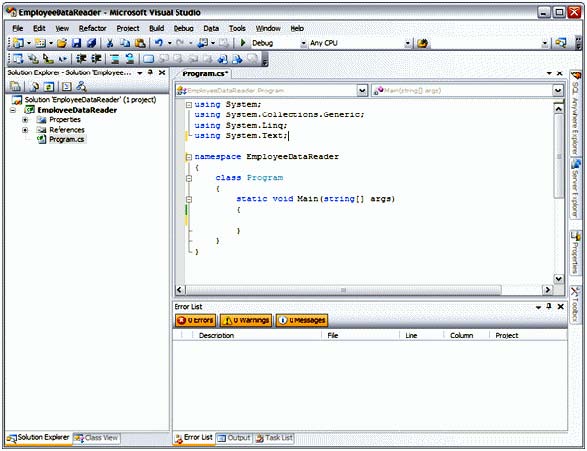Viewport: 587px width, 451px height.
Task: Select Program.cs in Solution Explorer
Action: click(x=66, y=139)
